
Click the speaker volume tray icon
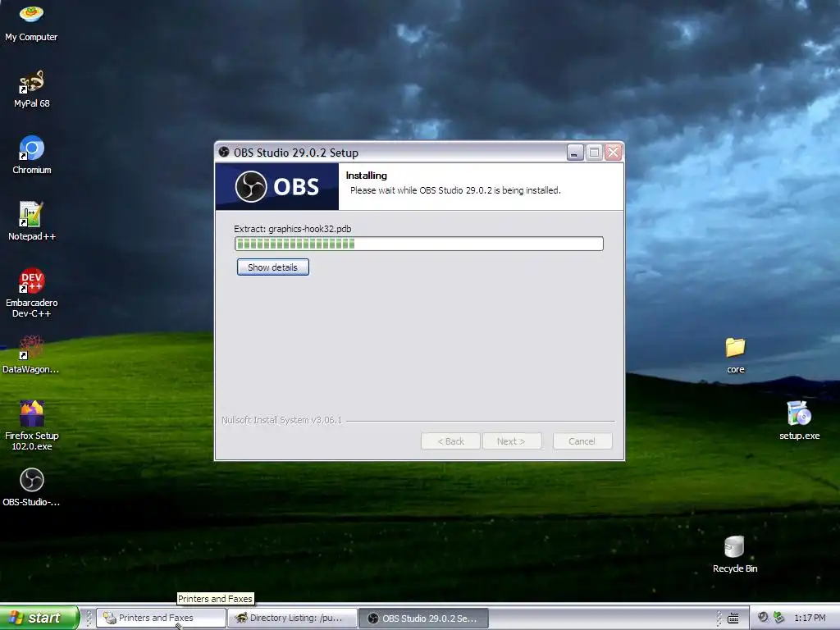coord(763,617)
